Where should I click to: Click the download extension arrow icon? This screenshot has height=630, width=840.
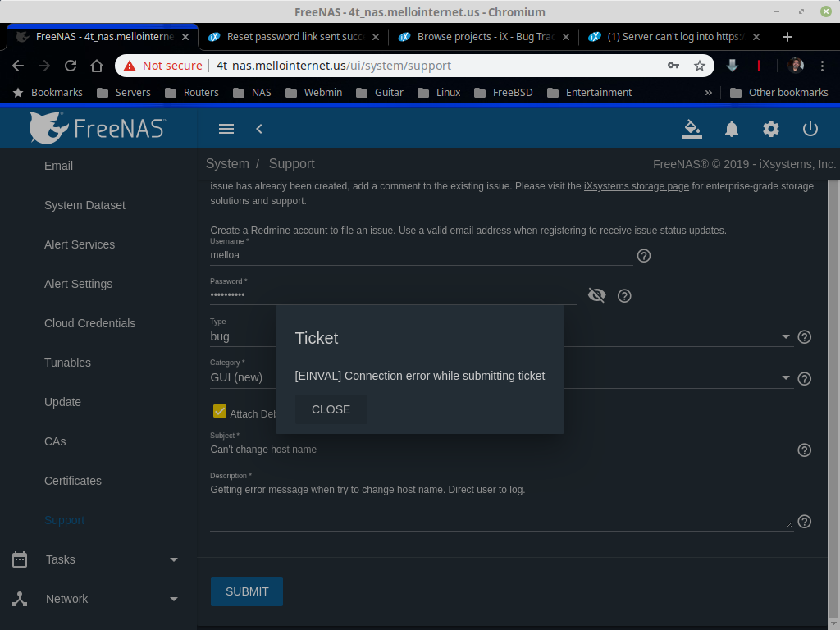tap(733, 66)
